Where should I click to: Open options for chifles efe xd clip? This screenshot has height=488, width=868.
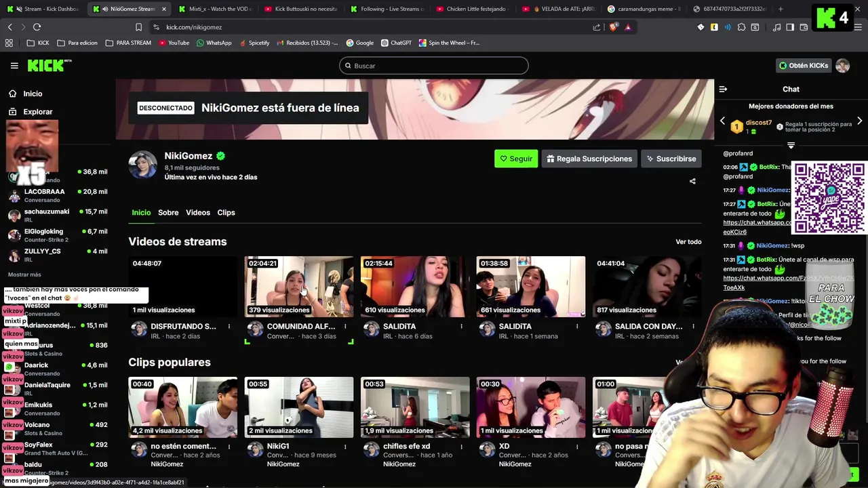click(461, 447)
